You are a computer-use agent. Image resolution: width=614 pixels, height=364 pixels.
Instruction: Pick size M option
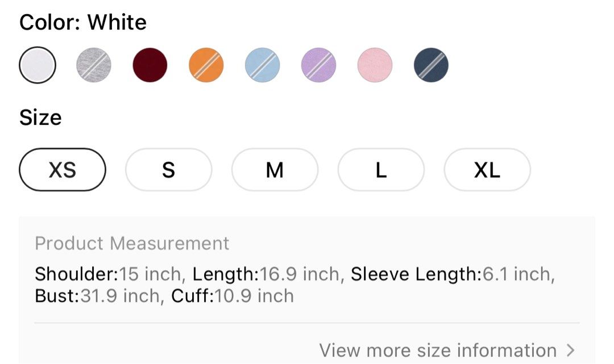pos(275,170)
